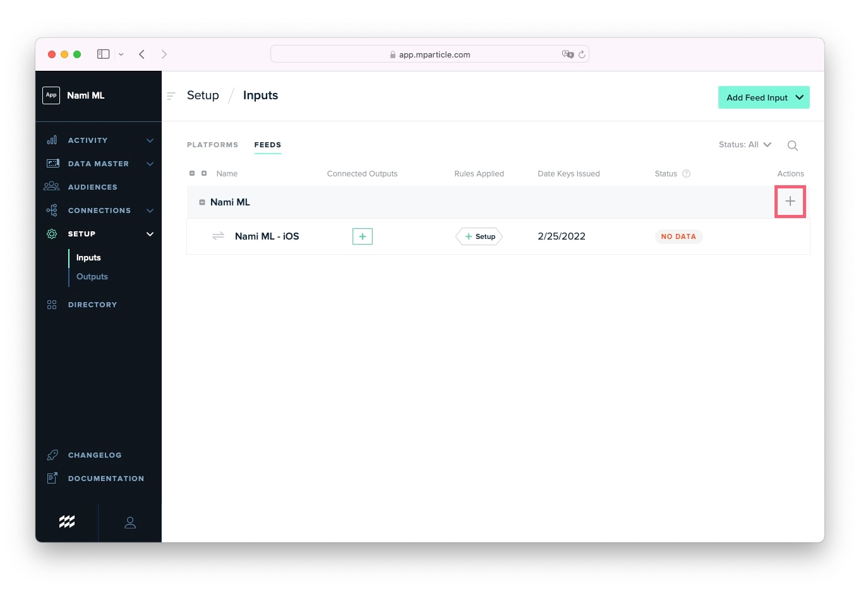This screenshot has height=610, width=868.
Task: Open the Outputs sidebar item
Action: pyautogui.click(x=92, y=277)
